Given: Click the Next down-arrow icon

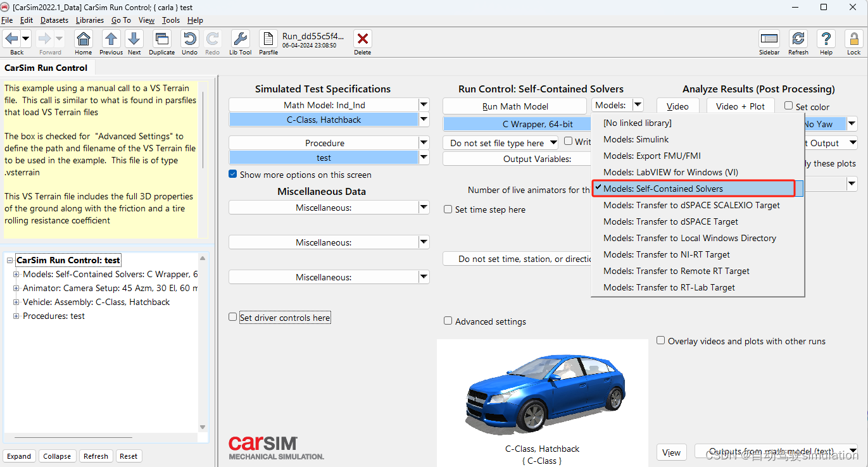Looking at the screenshot, I should 134,38.
